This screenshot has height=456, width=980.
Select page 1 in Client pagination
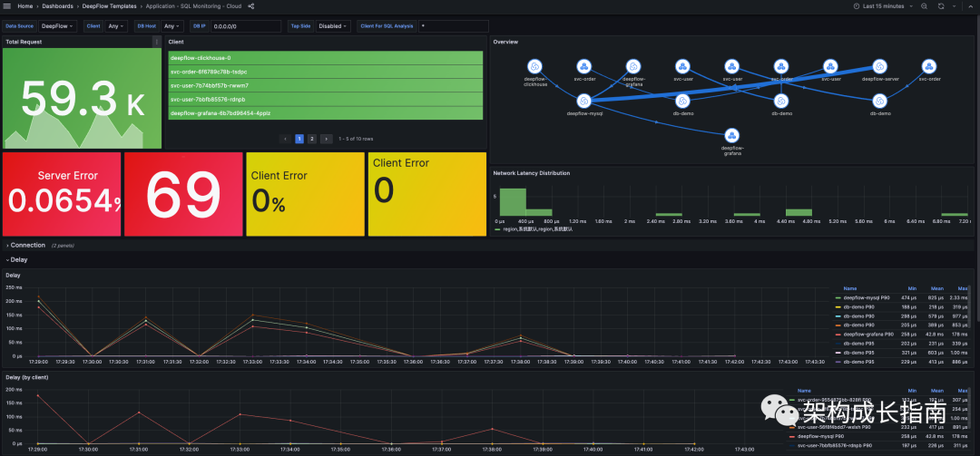click(x=299, y=139)
